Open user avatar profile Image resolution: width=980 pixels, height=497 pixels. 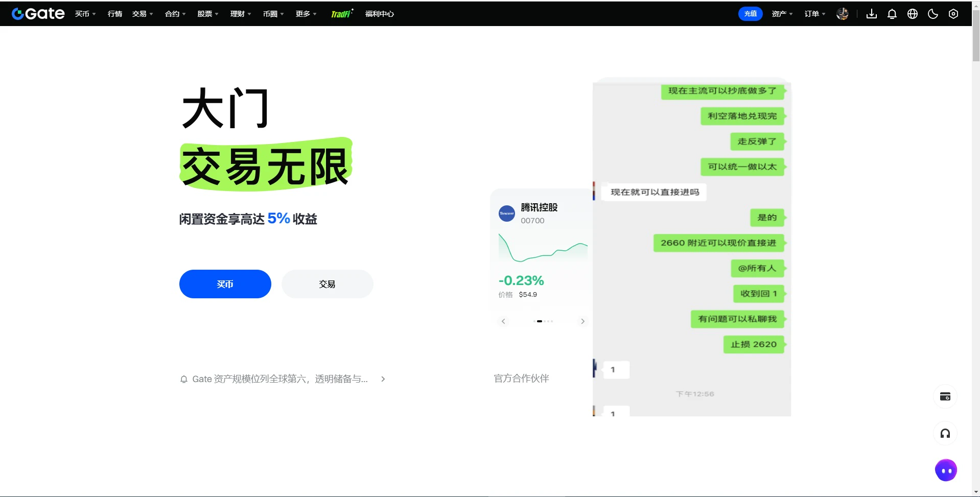tap(843, 14)
